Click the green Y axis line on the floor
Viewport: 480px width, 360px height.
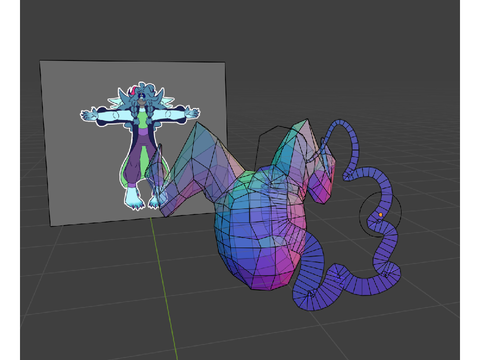tap(163, 287)
